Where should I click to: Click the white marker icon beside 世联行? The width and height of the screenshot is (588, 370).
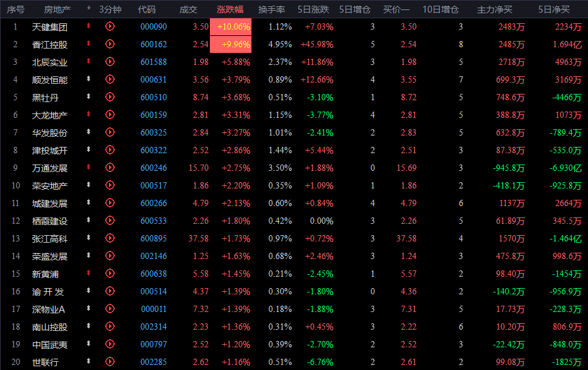click(x=88, y=361)
